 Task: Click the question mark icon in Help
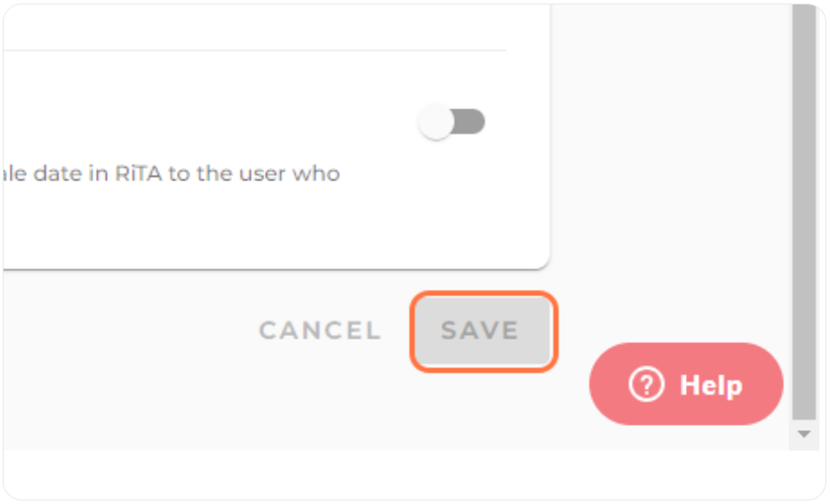(x=646, y=384)
